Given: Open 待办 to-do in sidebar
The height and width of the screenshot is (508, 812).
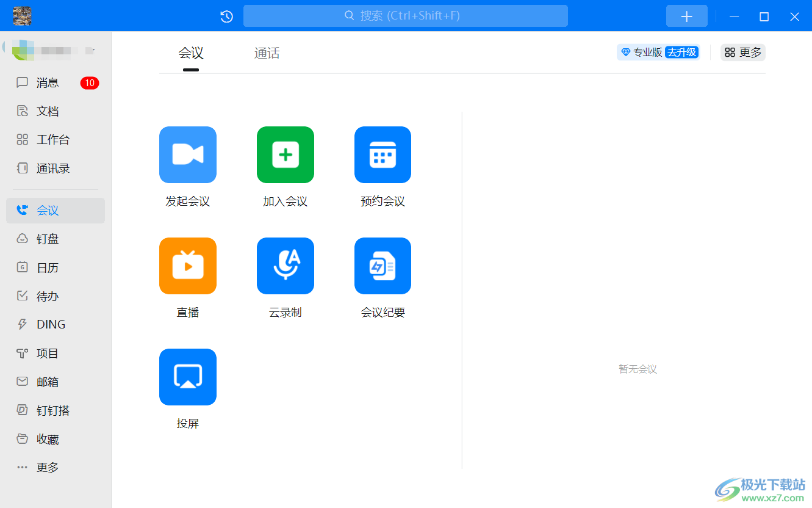Looking at the screenshot, I should 56,296.
